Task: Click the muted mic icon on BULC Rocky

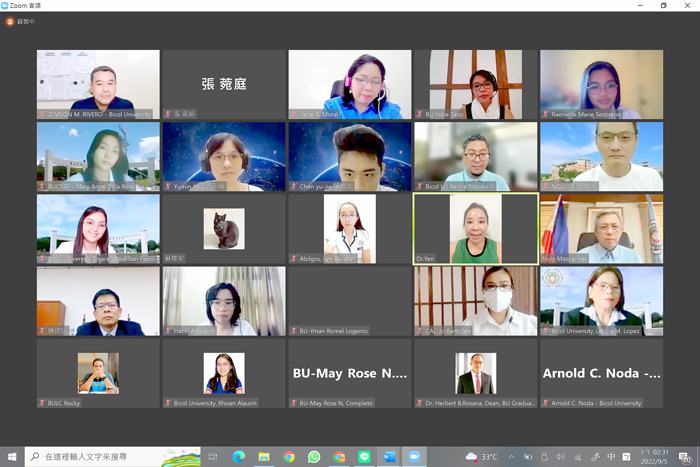Action: pos(42,403)
